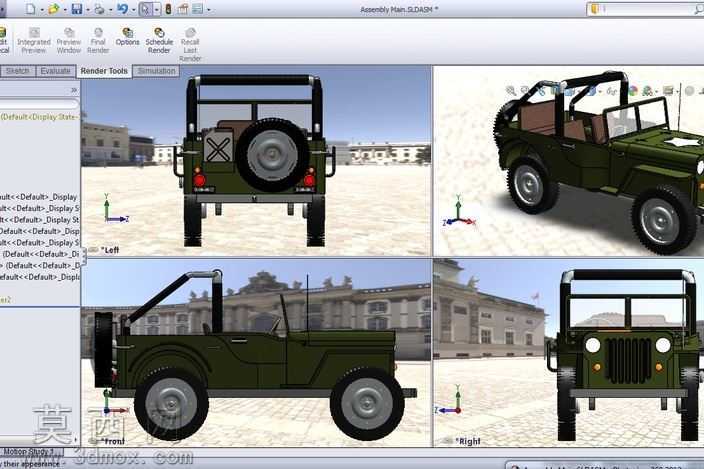
Task: Click the Recall Last Render tool
Action: pyautogui.click(x=190, y=44)
